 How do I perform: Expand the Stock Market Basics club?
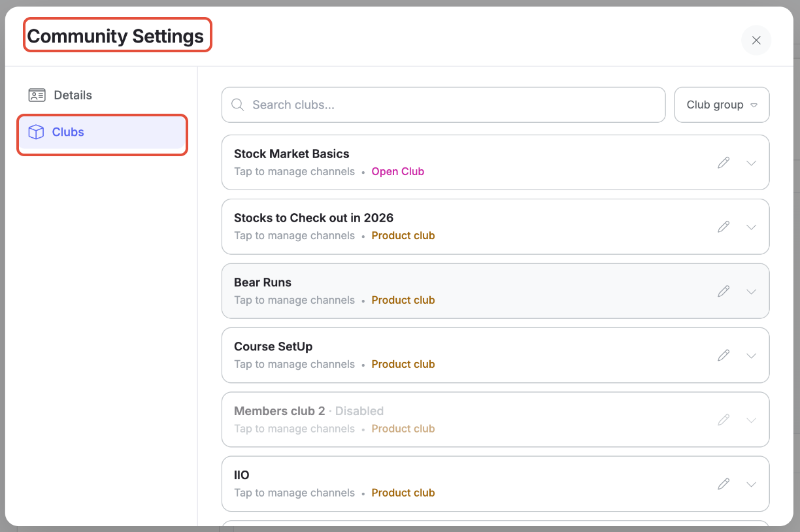751,163
